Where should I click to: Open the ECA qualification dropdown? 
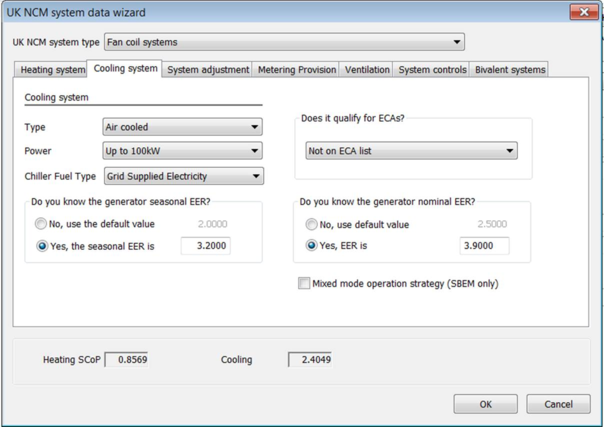tap(411, 151)
